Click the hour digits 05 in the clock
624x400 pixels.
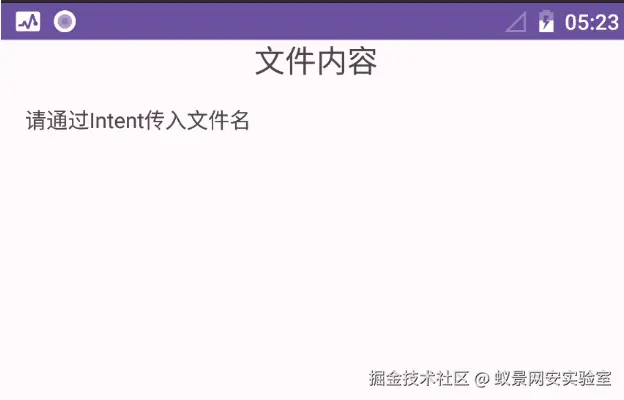coord(576,22)
